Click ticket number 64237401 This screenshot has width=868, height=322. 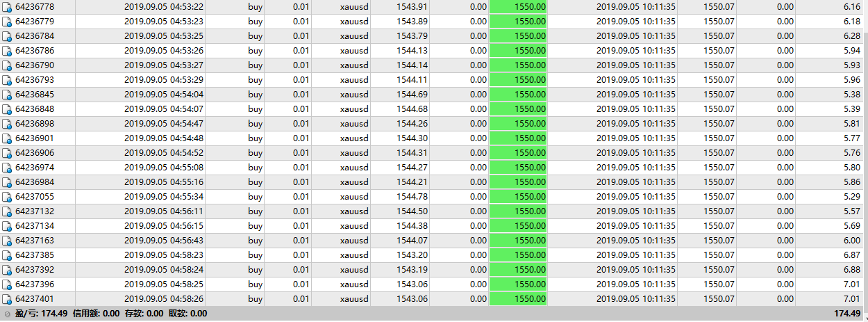coord(35,299)
